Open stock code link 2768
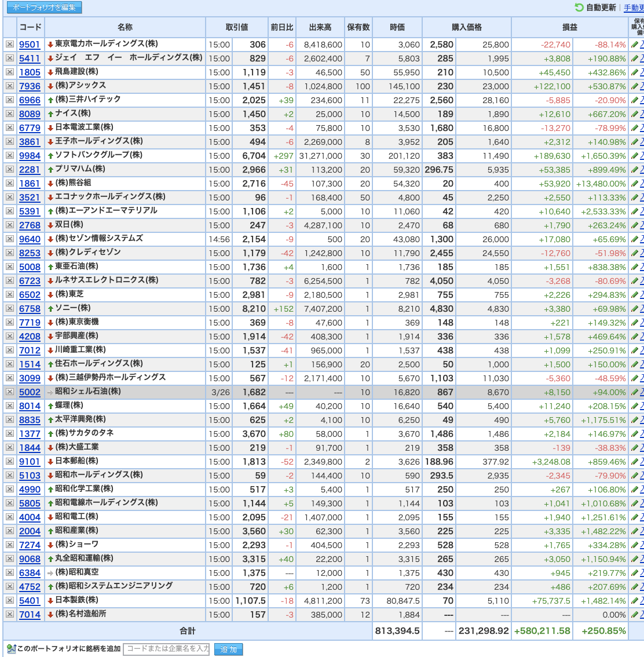644x657 pixels. click(30, 225)
